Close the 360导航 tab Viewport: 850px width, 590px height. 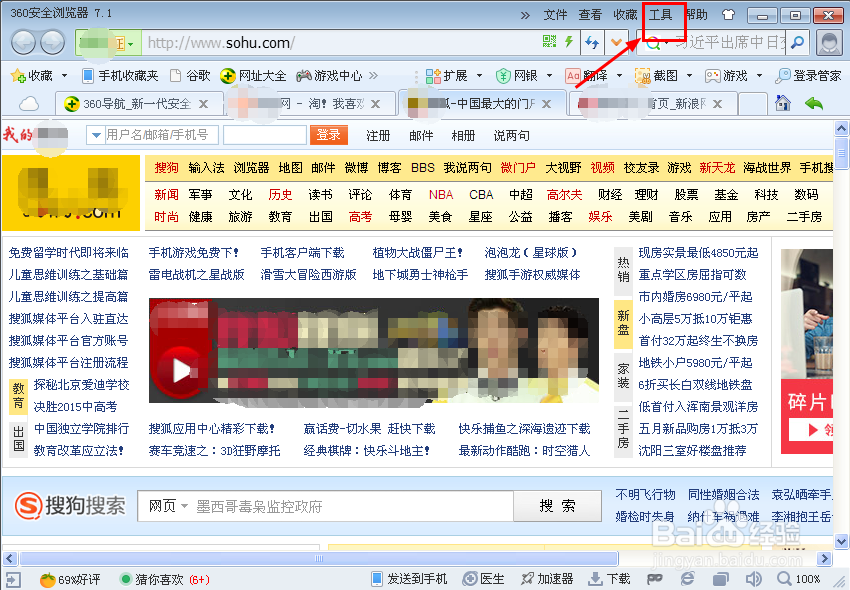pos(203,104)
